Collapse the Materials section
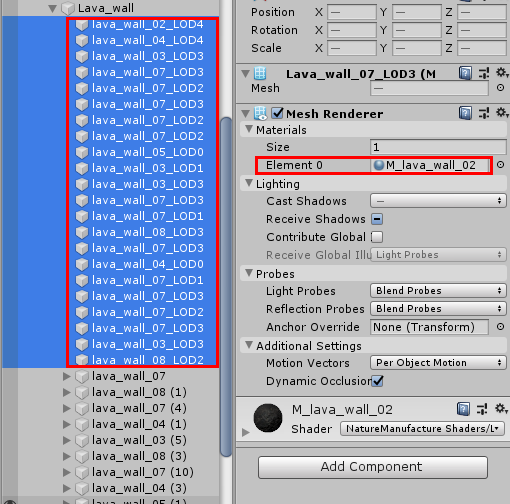The height and width of the screenshot is (504, 510). pyautogui.click(x=249, y=129)
